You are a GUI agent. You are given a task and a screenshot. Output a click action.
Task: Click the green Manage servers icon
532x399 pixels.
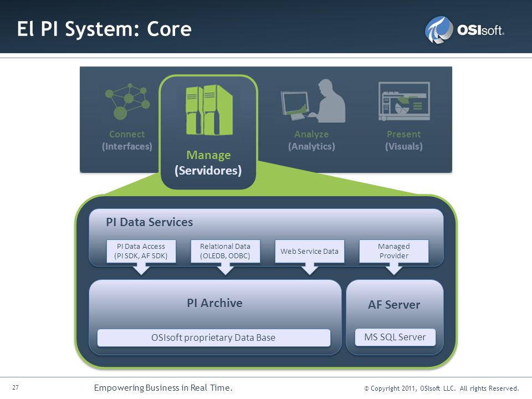pos(209,110)
